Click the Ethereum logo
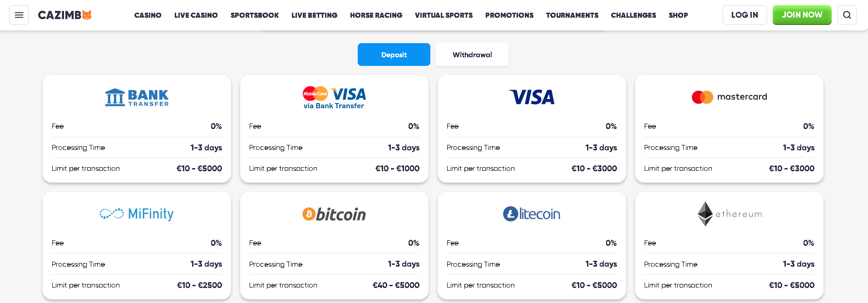The width and height of the screenshot is (868, 303). point(729,214)
